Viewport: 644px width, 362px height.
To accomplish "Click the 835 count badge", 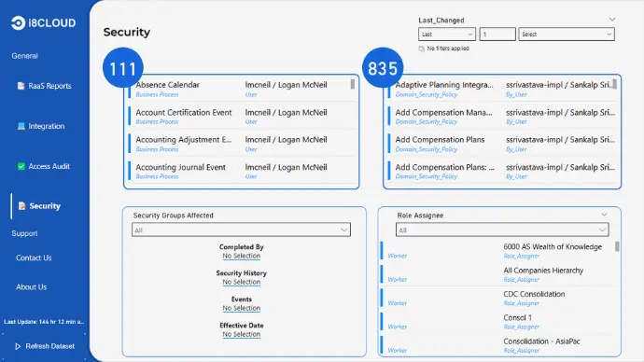I will pyautogui.click(x=383, y=68).
